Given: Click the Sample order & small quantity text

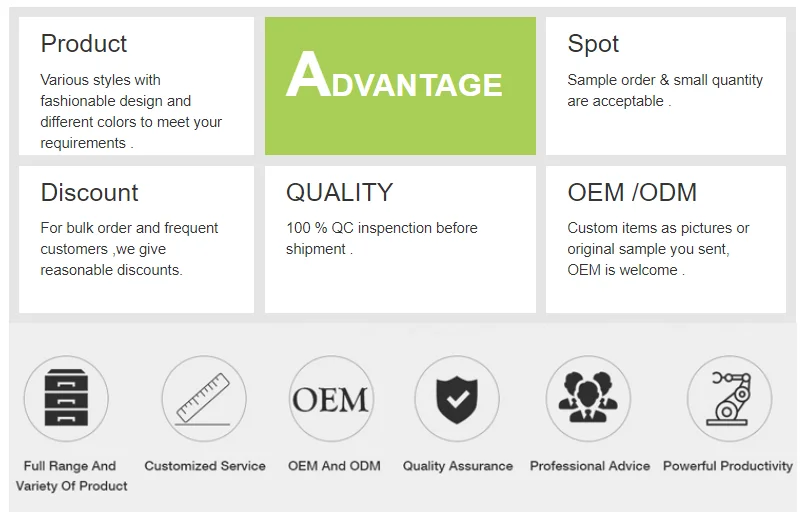Looking at the screenshot, I should [665, 91].
